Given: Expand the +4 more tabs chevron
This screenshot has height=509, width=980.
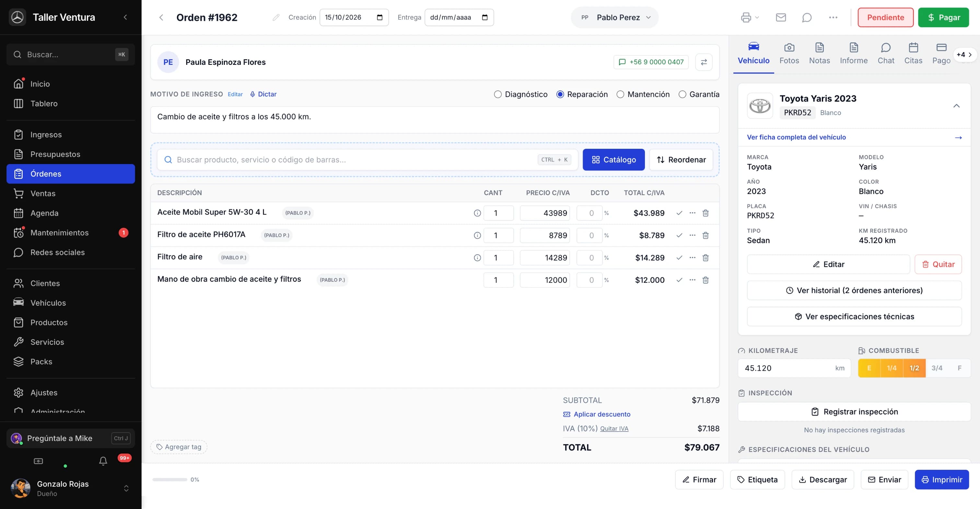Looking at the screenshot, I should (964, 54).
